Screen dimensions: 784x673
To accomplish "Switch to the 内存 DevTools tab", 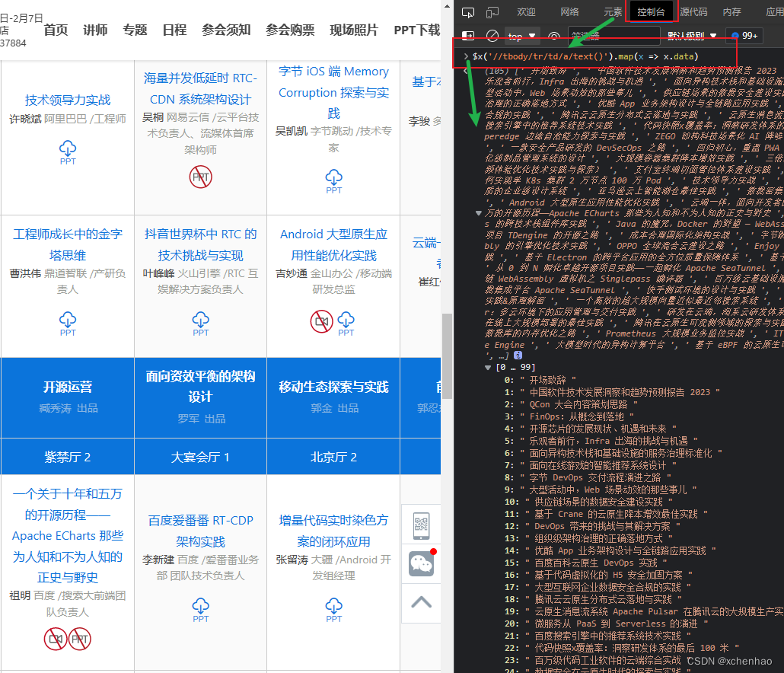I will point(731,12).
